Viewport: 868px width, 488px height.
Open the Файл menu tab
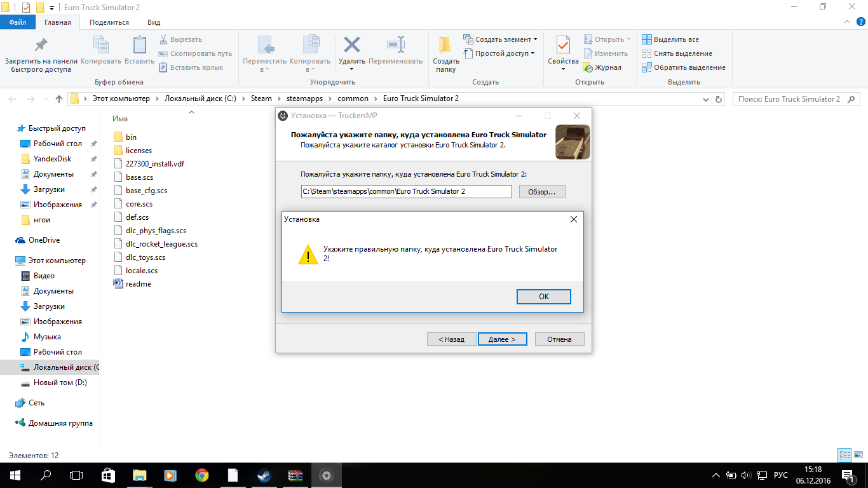(18, 22)
